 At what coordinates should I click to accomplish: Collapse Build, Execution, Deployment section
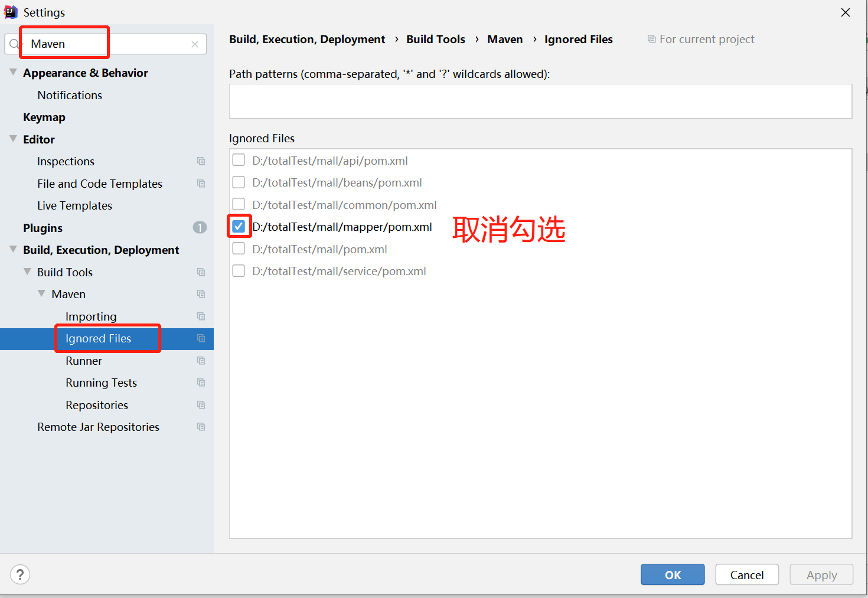tap(13, 250)
